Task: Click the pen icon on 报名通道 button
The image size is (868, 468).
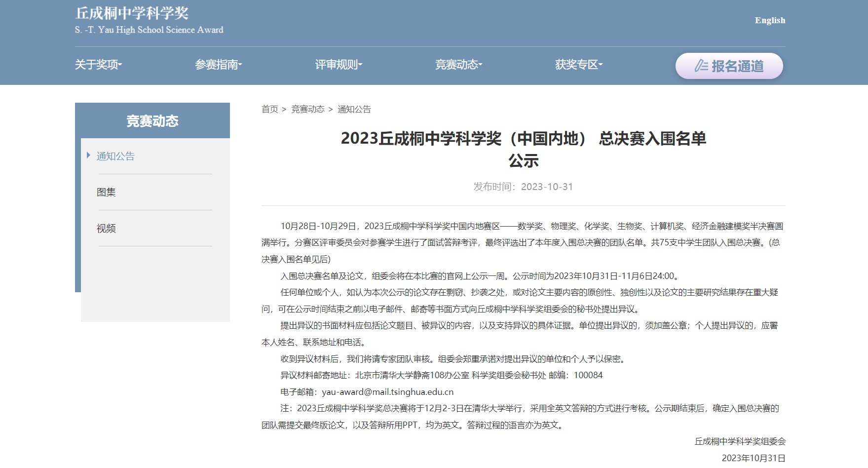Action: pyautogui.click(x=701, y=66)
